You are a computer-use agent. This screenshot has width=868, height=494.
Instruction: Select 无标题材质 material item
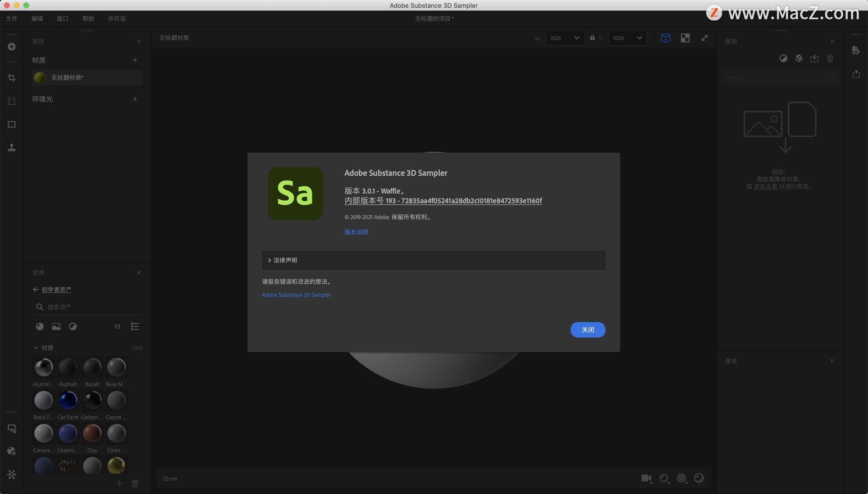[87, 78]
